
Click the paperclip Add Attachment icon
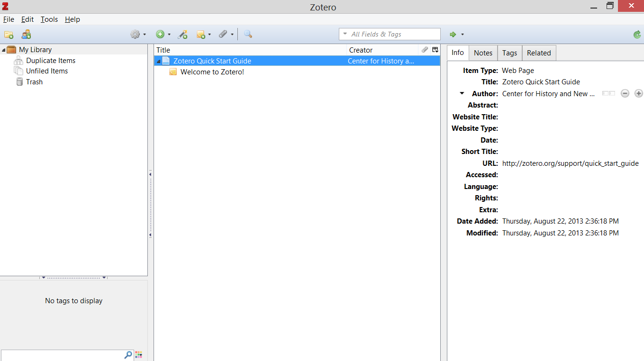pos(223,34)
